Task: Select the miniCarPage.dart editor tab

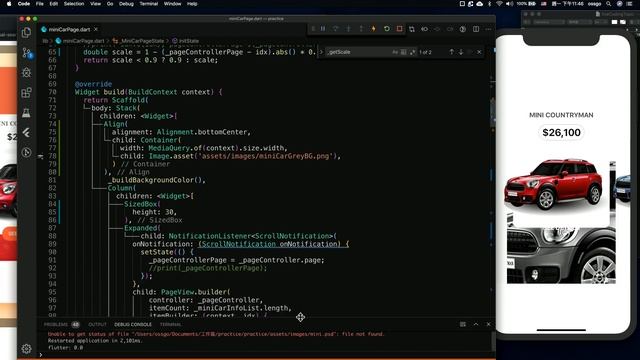Action: click(x=69, y=29)
